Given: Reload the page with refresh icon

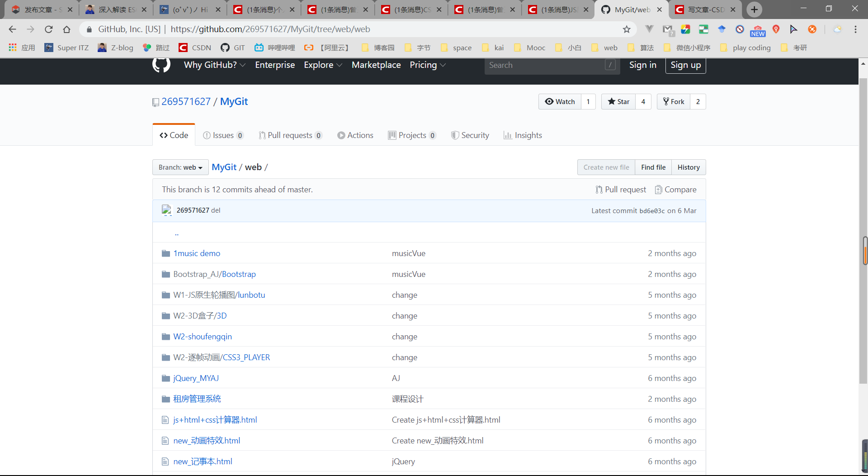Looking at the screenshot, I should click(48, 29).
